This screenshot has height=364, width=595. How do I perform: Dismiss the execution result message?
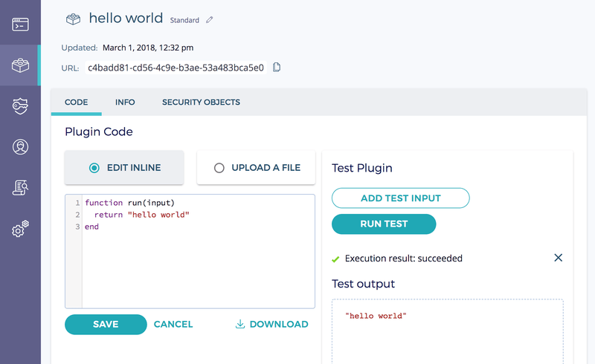559,258
